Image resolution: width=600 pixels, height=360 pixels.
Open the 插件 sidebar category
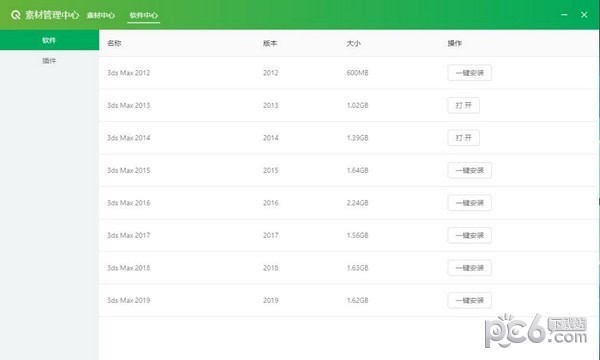(49, 60)
